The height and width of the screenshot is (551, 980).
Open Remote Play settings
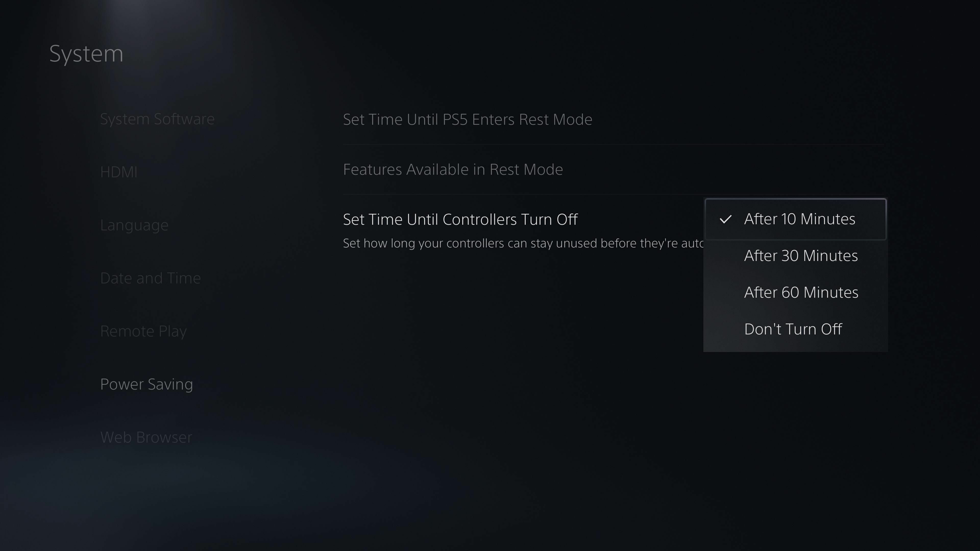point(143,330)
